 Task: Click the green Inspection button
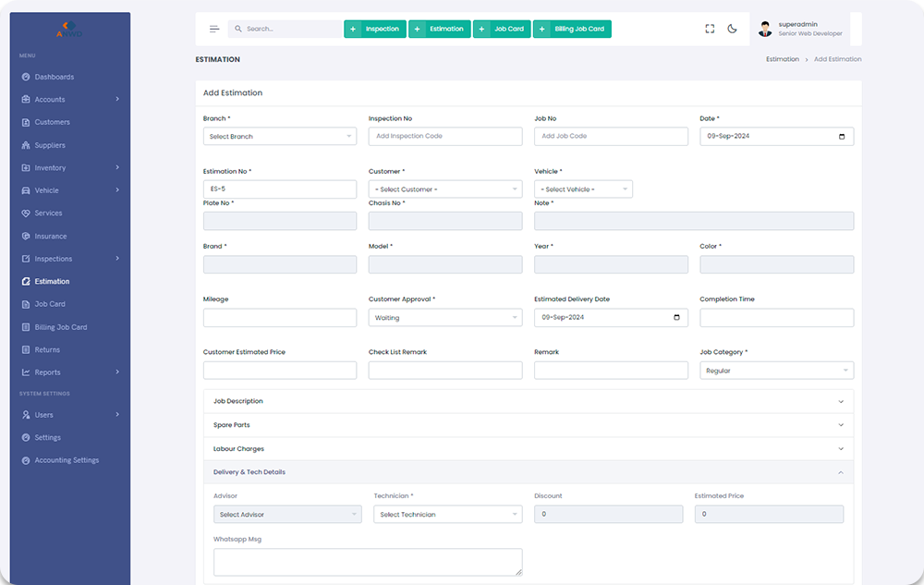(x=375, y=29)
